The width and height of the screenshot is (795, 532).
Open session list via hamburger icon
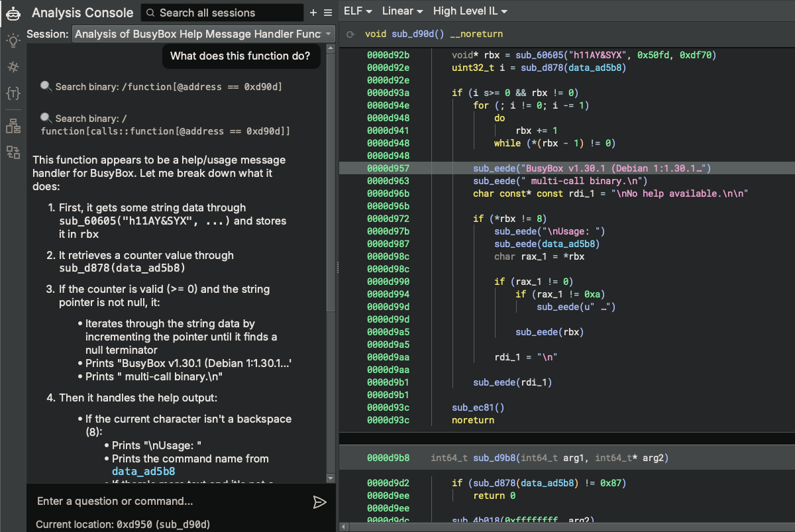click(327, 12)
